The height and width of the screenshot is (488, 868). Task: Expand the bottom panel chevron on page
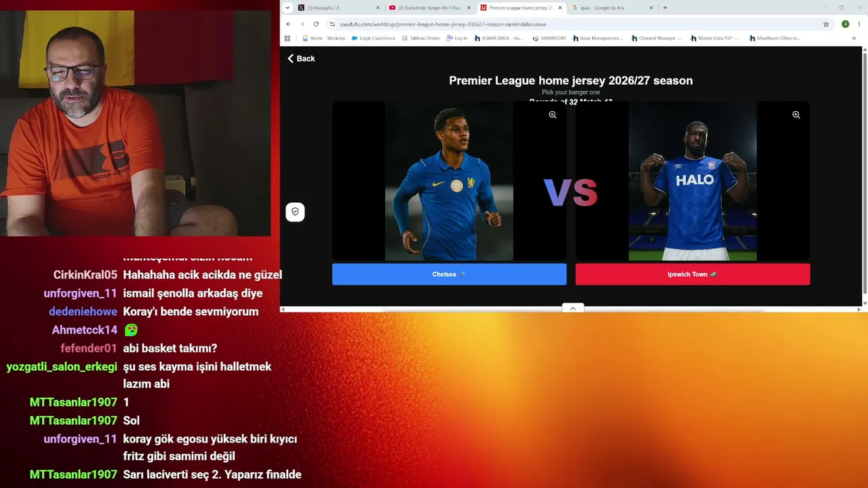click(x=572, y=308)
